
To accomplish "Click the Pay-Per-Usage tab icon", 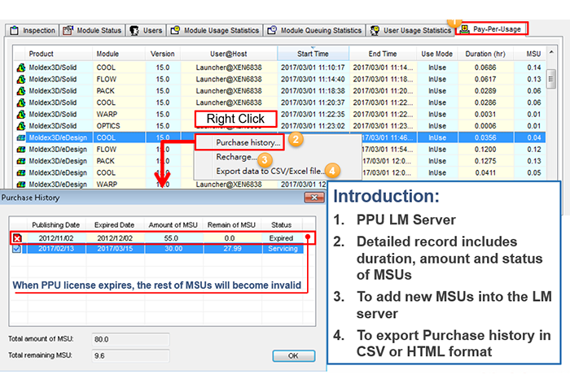I will pyautogui.click(x=464, y=28).
